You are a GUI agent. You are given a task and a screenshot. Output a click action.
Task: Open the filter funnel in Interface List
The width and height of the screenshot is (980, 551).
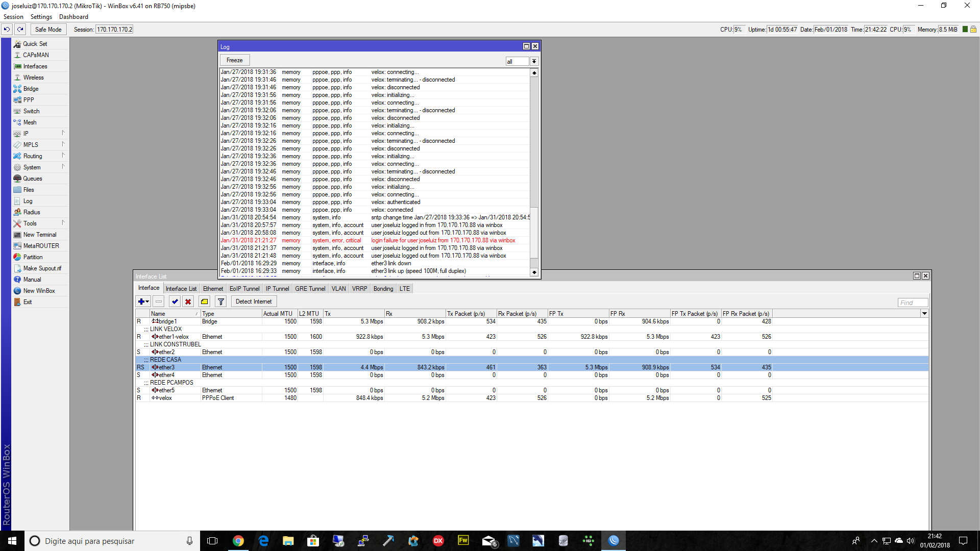click(x=221, y=302)
